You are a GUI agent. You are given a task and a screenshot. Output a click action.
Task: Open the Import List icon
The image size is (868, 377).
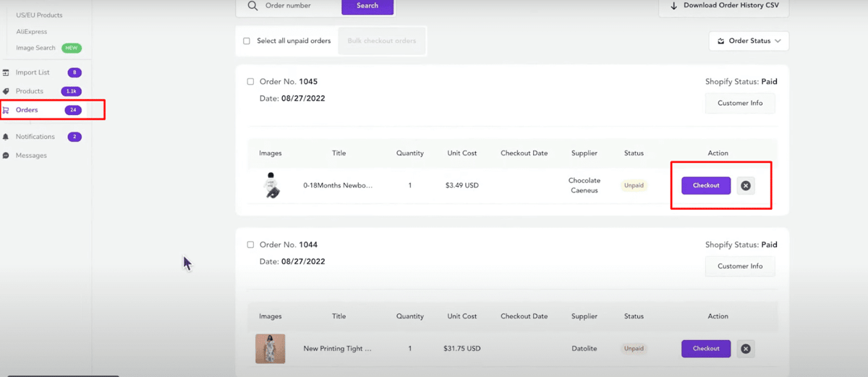(x=6, y=72)
